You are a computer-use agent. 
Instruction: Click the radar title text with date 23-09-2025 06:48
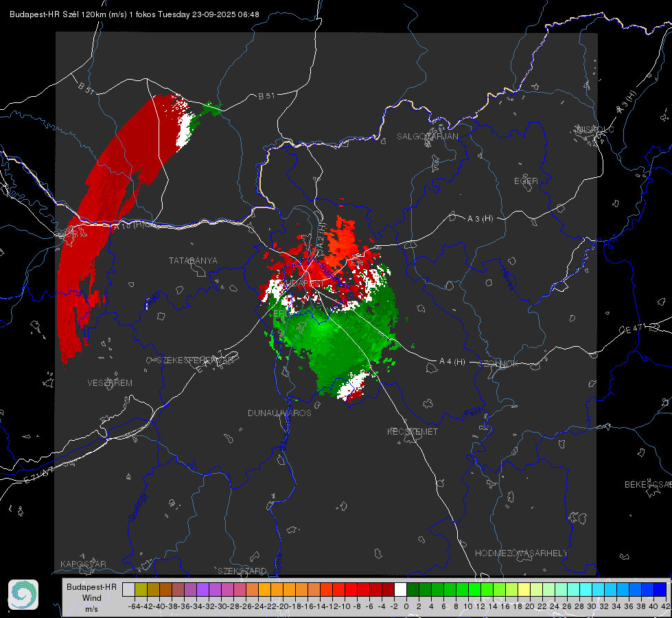[x=134, y=14]
